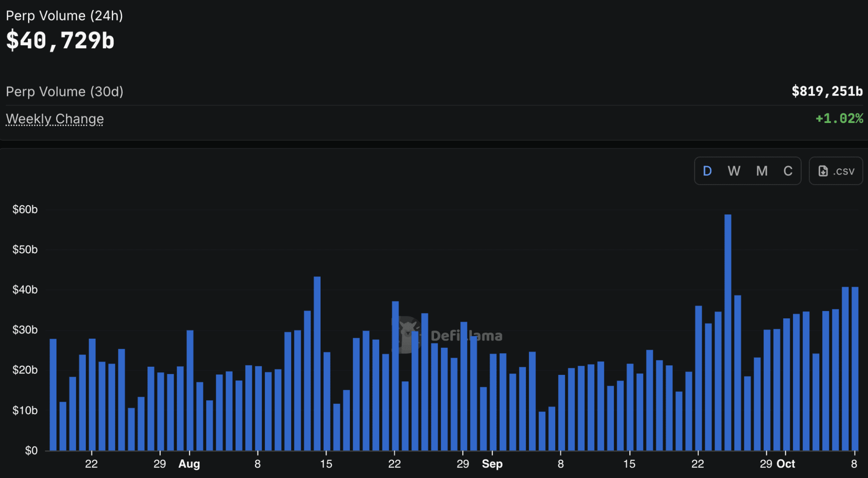Image resolution: width=868 pixels, height=478 pixels.
Task: Click the $819,251b 30d volume value
Action: [x=827, y=91]
